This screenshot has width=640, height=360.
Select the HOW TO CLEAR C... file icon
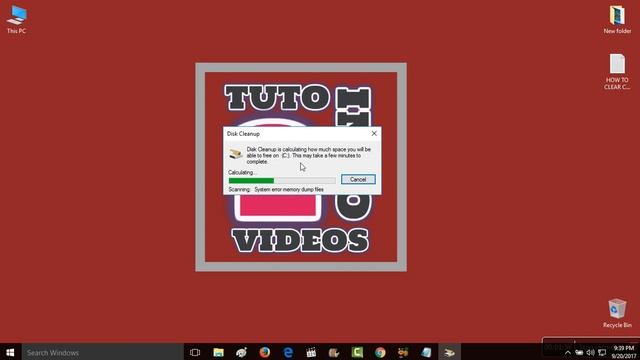coord(617,72)
